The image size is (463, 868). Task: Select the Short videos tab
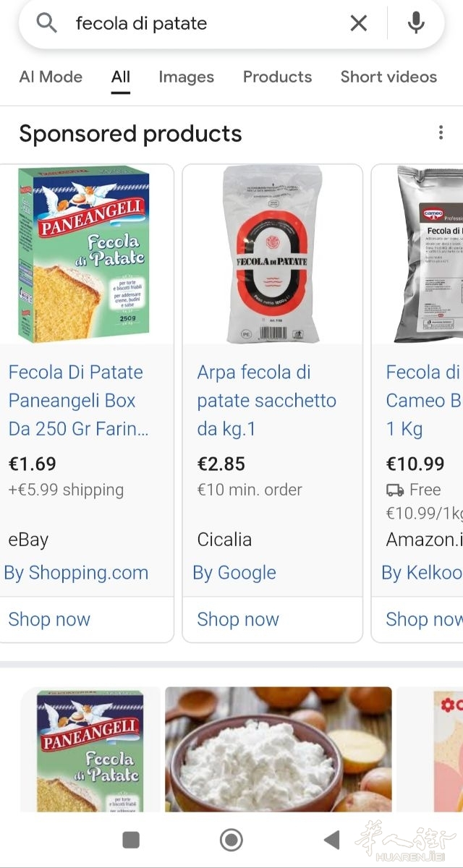tap(388, 77)
